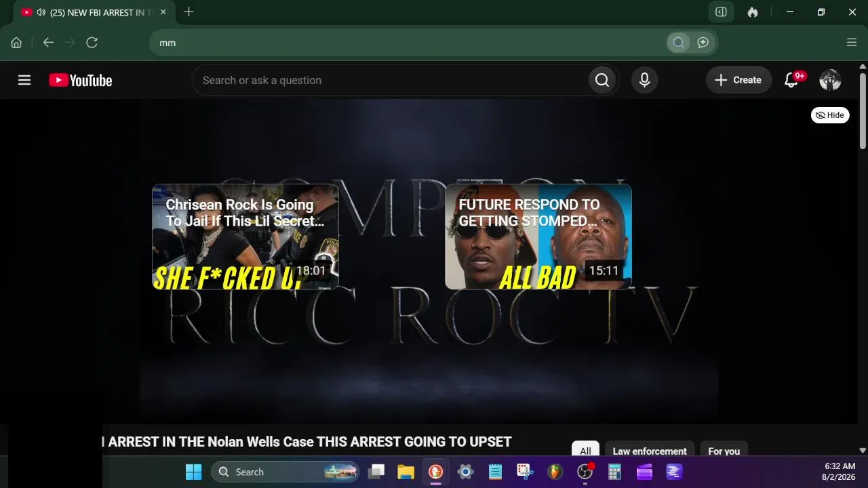Play the Chrisean Rock suggested video
868x488 pixels.
point(245,237)
